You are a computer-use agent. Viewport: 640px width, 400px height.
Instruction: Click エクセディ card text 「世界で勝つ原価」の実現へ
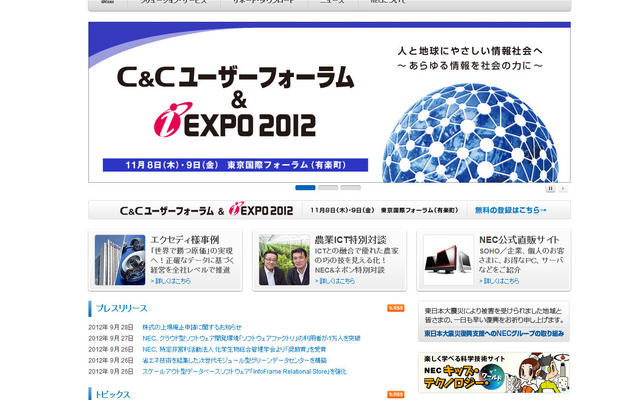click(x=192, y=260)
